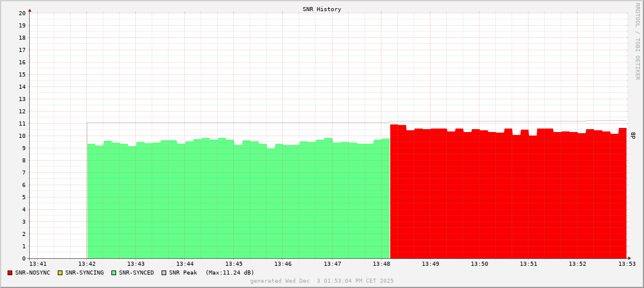Click the SNR-SYNCING legend label

[x=84, y=273]
